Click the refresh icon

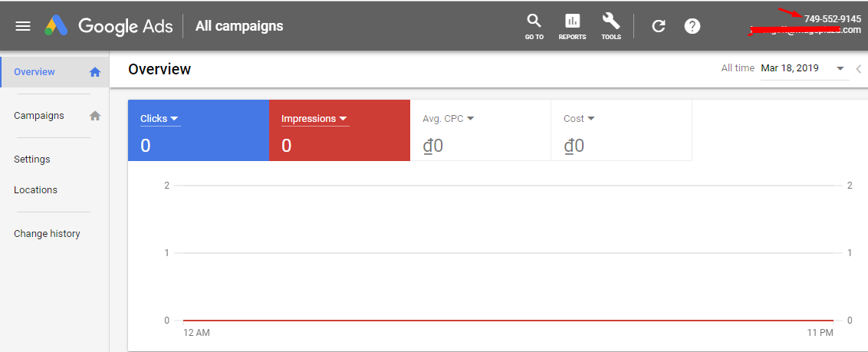click(x=658, y=26)
